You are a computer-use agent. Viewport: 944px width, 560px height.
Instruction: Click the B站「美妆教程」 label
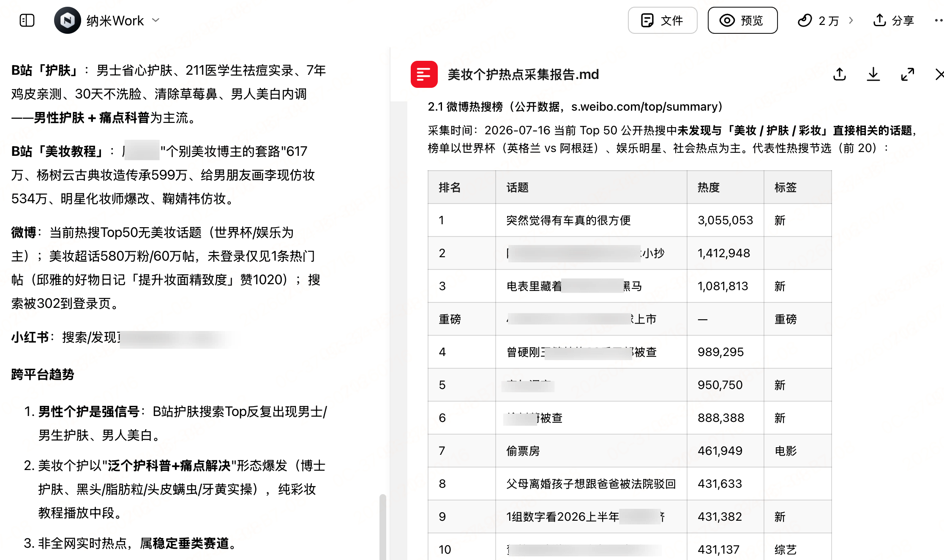(57, 151)
